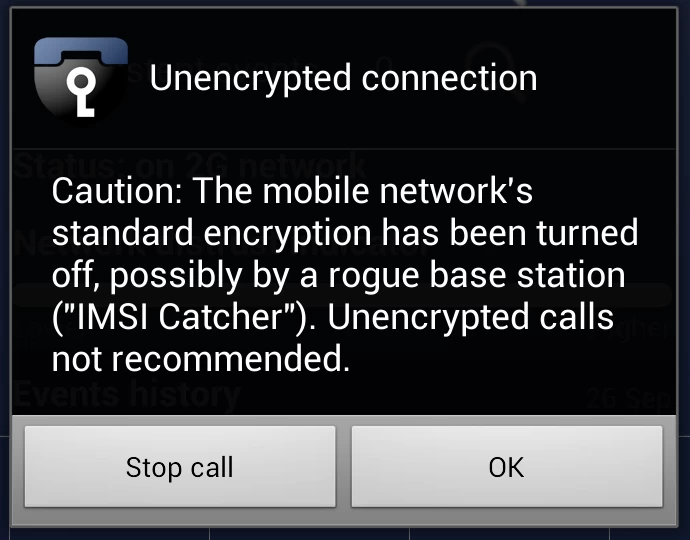Dismiss the warning with OK

(507, 467)
